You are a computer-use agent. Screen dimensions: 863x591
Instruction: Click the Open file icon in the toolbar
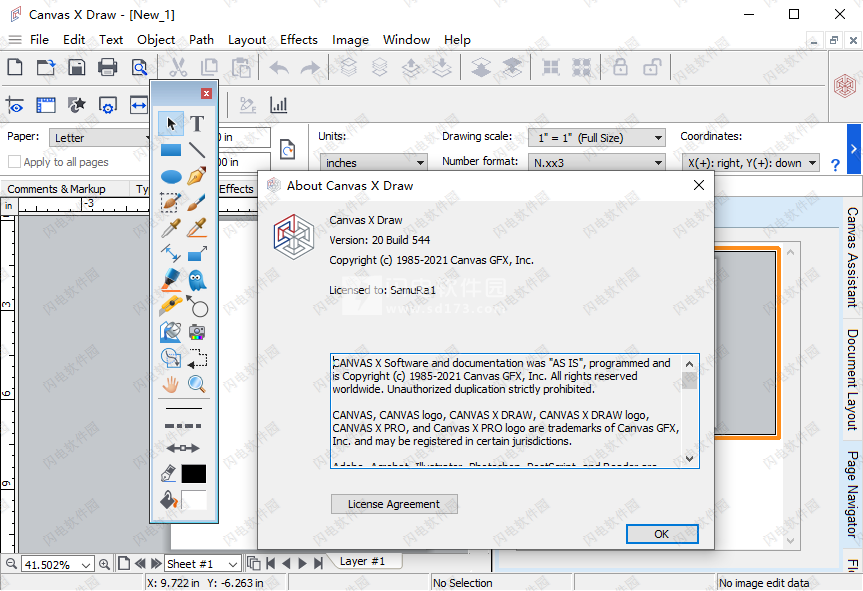46,67
